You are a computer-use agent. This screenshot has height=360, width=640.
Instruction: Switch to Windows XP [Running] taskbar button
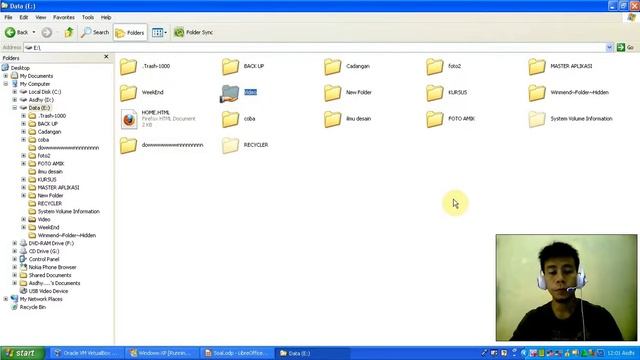[x=161, y=353]
